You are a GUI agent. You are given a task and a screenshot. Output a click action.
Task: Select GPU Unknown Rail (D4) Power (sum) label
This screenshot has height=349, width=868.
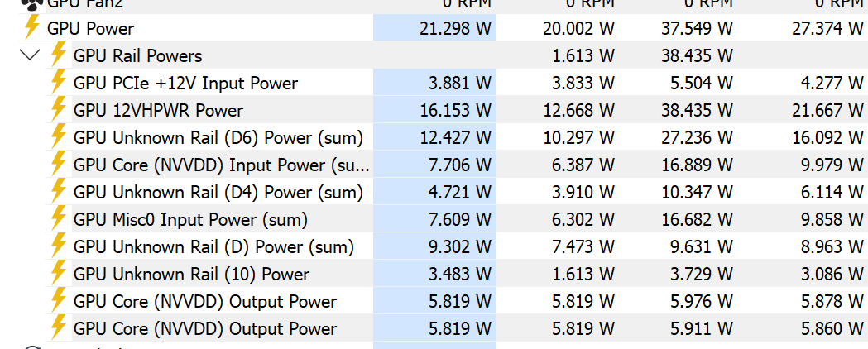click(x=218, y=193)
